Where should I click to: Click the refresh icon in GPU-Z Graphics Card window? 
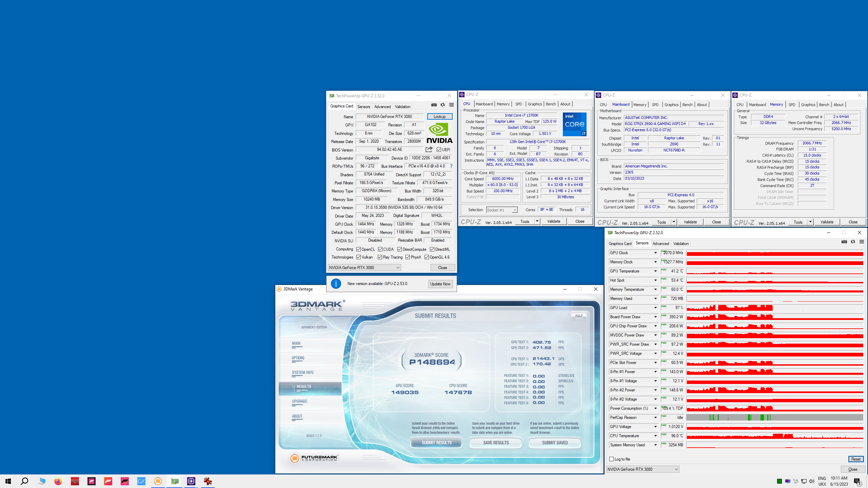[x=442, y=105]
